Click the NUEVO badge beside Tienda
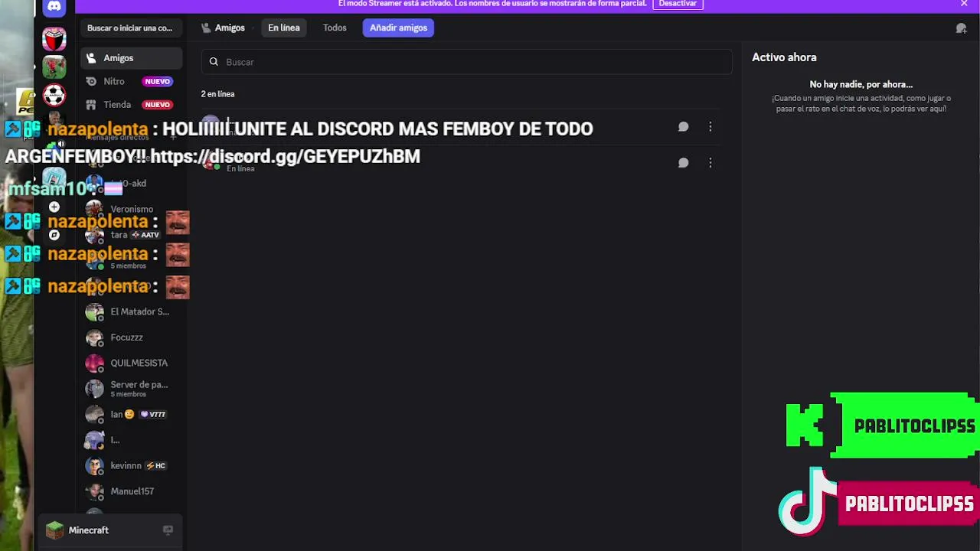This screenshot has height=551, width=980. 157,104
